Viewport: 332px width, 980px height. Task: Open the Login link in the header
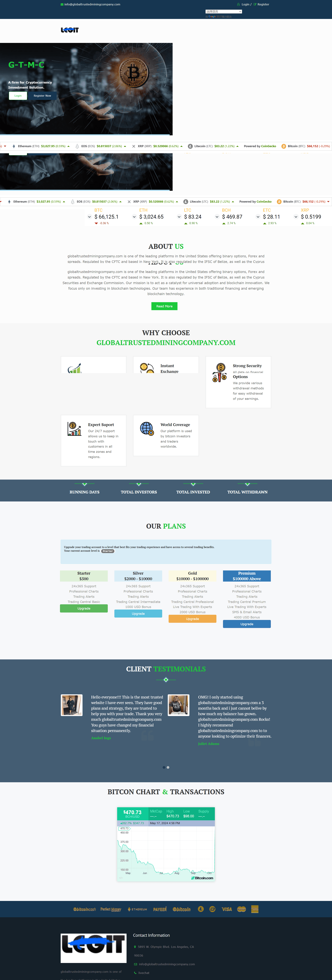tap(245, 5)
